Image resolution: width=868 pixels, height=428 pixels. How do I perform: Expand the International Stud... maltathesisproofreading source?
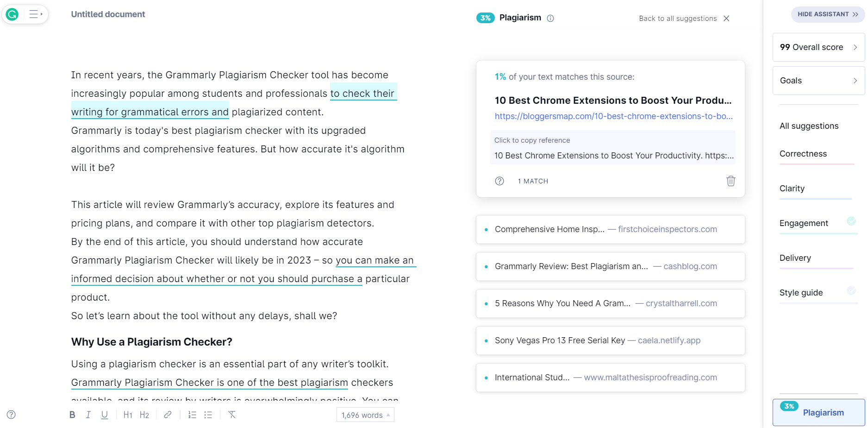coord(611,378)
